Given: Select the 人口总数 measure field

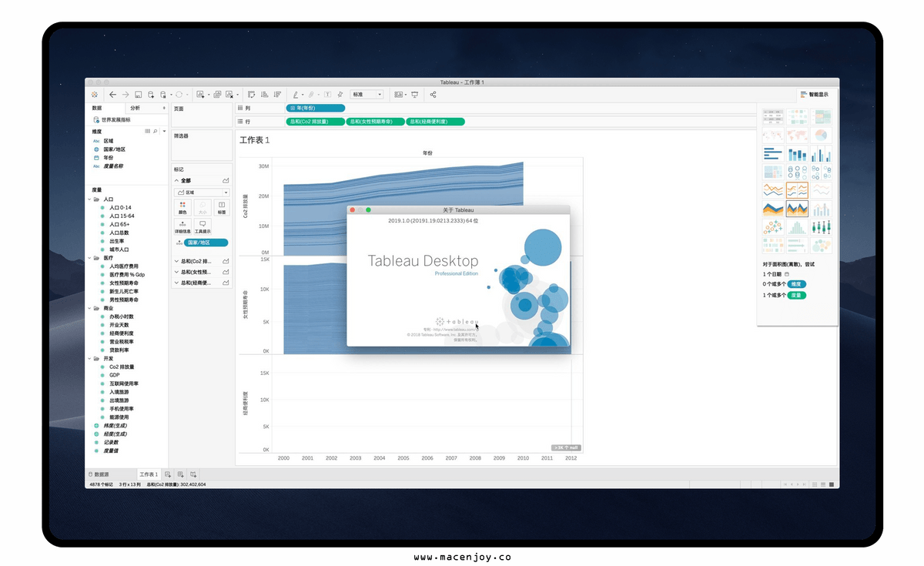Looking at the screenshot, I should (119, 233).
